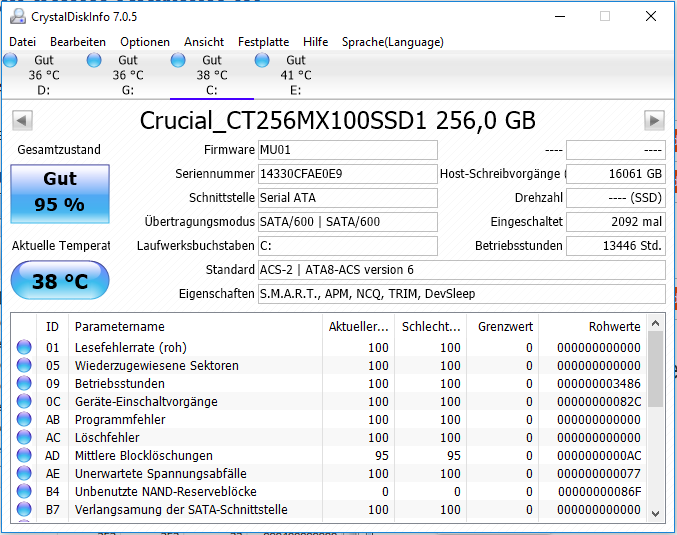The image size is (677, 535).
Task: Click status dot for Mittlere Blocklöschungen
Action: tap(24, 455)
